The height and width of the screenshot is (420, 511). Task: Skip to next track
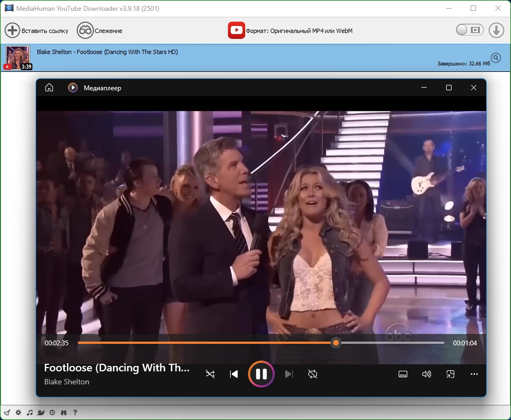289,374
